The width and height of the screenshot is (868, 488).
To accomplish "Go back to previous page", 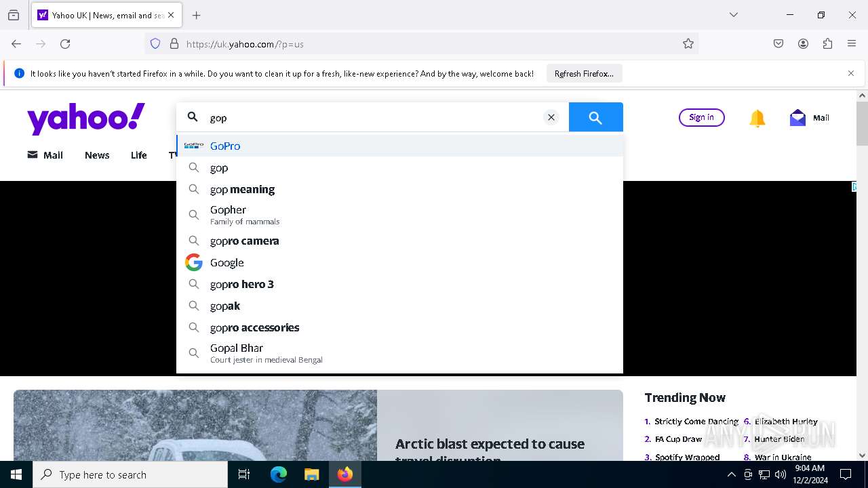I will [16, 44].
